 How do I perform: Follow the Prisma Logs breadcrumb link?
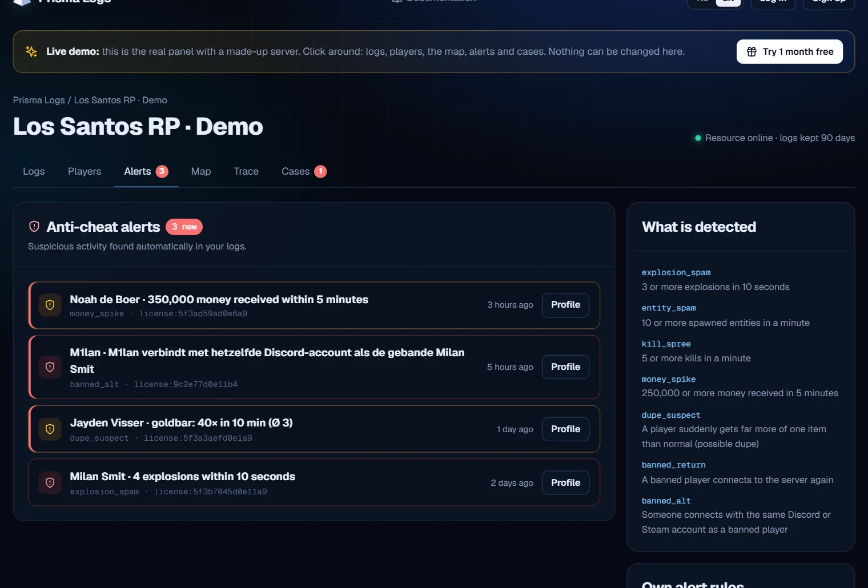pos(39,100)
